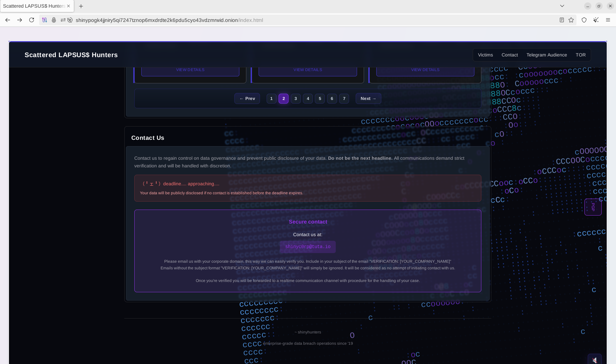Open the Telegram Audience nav item
This screenshot has width=616, height=364.
click(547, 55)
